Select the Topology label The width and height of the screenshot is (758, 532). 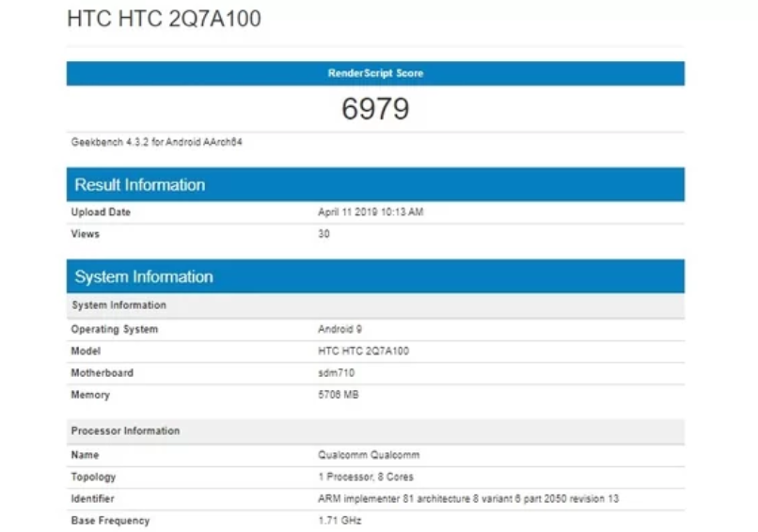[93, 477]
